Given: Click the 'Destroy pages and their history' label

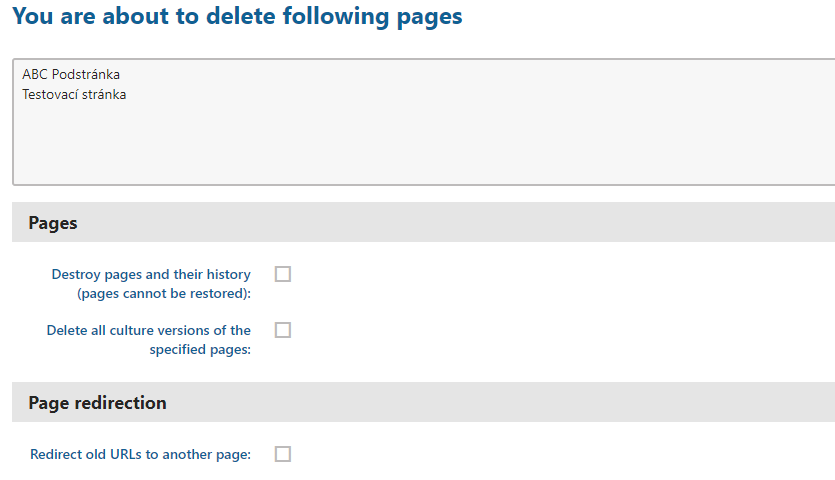Looking at the screenshot, I should point(151,283).
